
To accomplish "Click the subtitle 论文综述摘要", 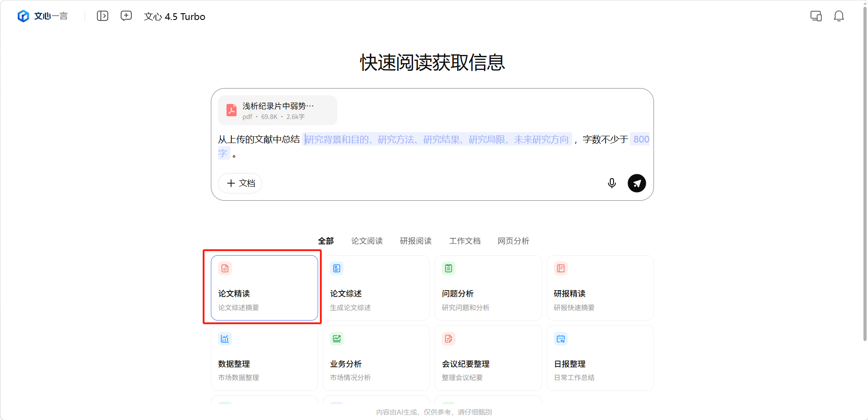I will point(239,308).
